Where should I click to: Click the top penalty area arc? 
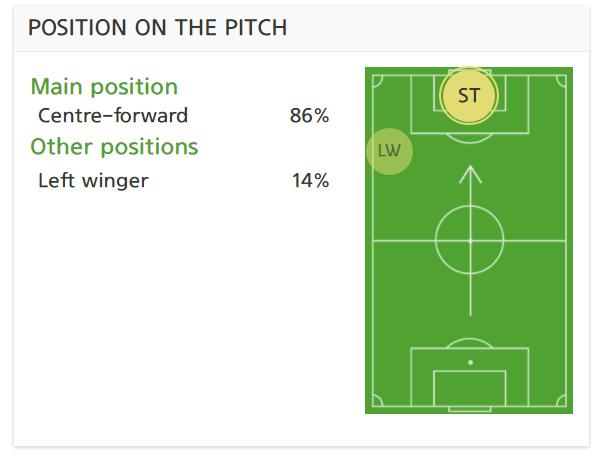coord(469,138)
